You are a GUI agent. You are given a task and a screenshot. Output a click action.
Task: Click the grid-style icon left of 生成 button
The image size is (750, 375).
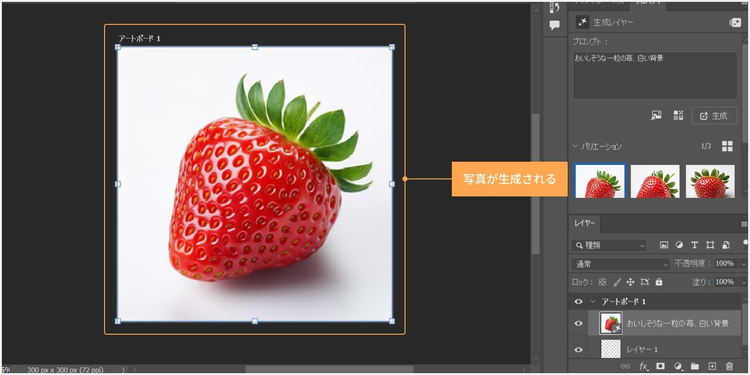coord(678,115)
